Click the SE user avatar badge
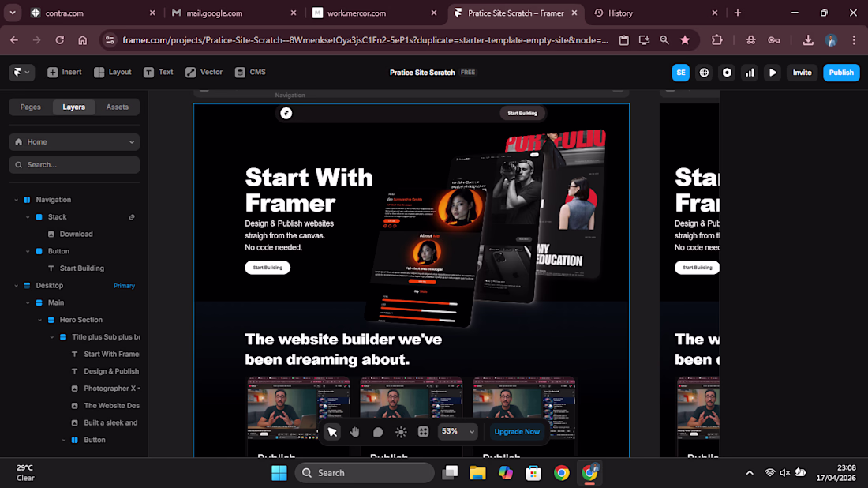The height and width of the screenshot is (488, 868). pos(680,73)
